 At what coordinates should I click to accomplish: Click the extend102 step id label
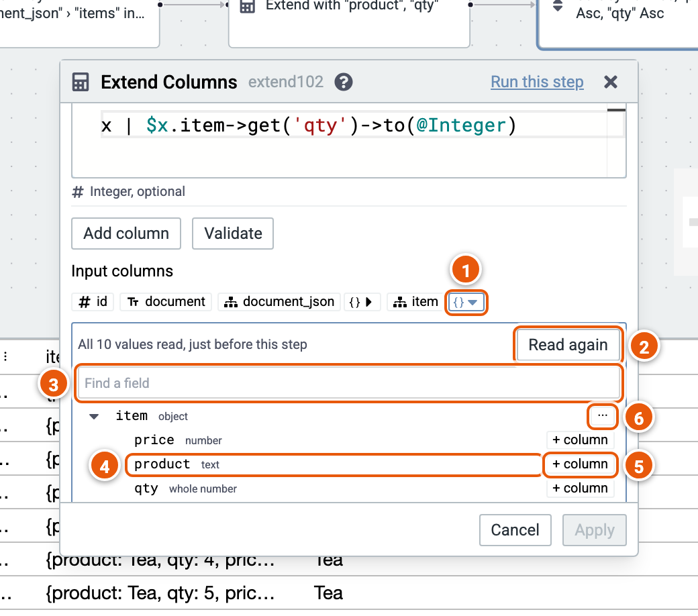pyautogui.click(x=285, y=82)
